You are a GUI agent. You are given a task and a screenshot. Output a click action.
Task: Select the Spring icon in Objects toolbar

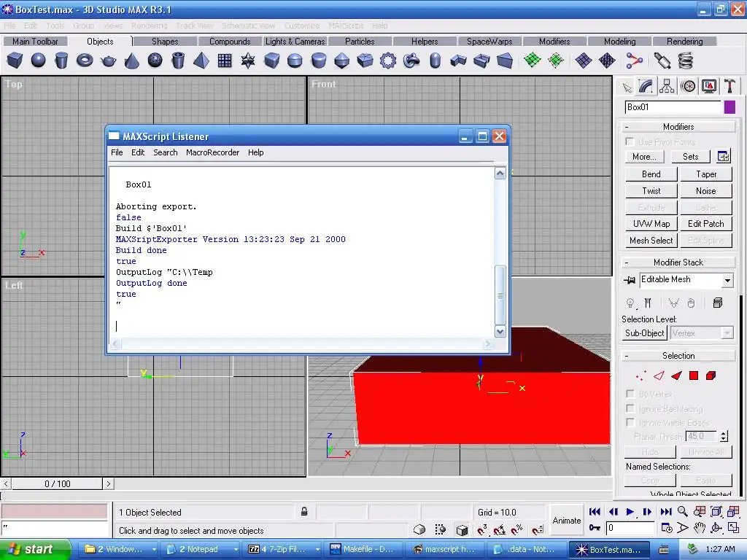coord(686,61)
